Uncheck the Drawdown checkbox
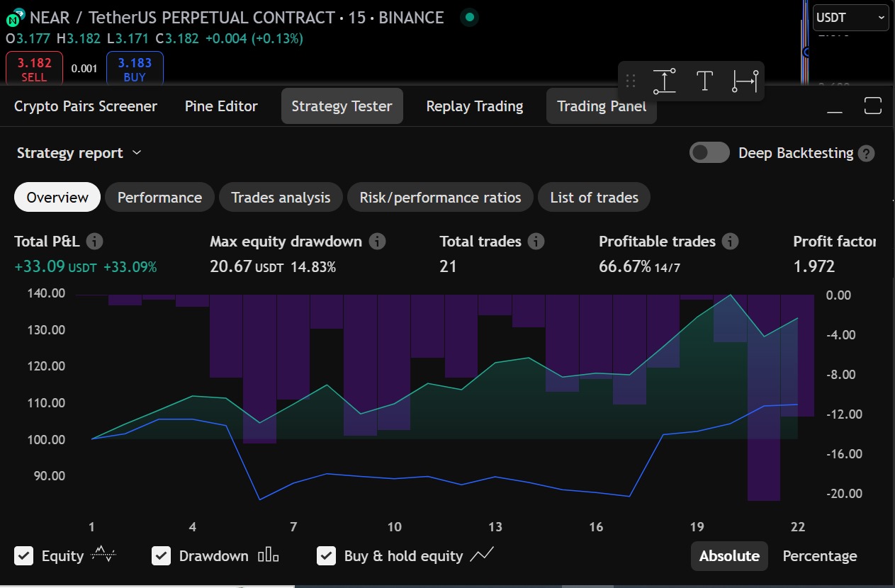This screenshot has height=588, width=895. coord(162,555)
